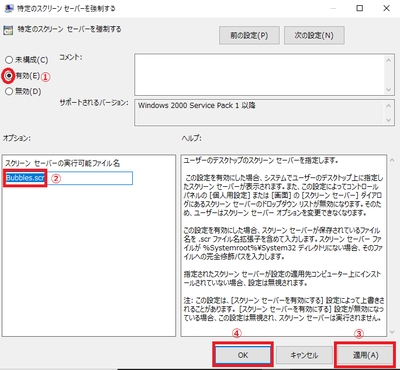Click comment box scroll down arrow
The height and width of the screenshot is (370, 400).
point(388,90)
